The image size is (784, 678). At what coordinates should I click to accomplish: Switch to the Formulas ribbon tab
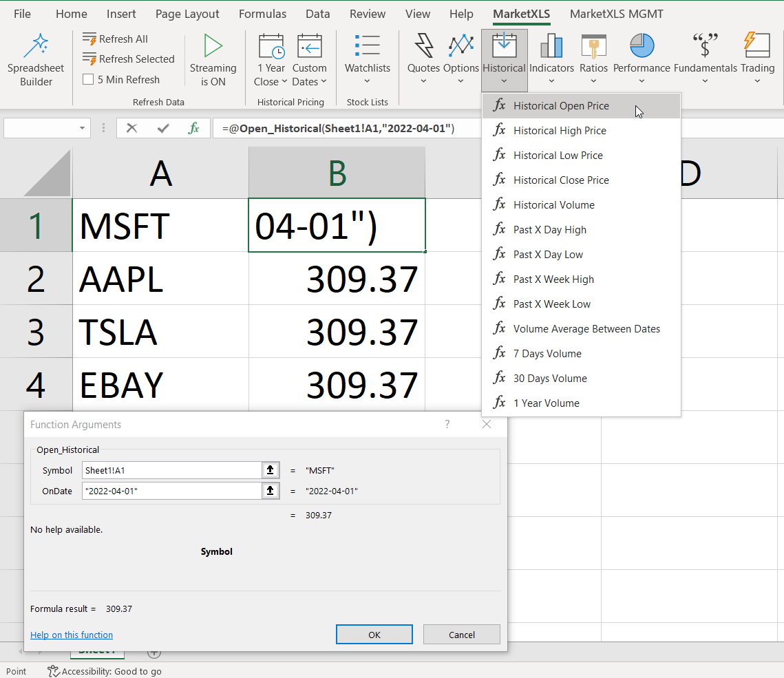coord(262,14)
